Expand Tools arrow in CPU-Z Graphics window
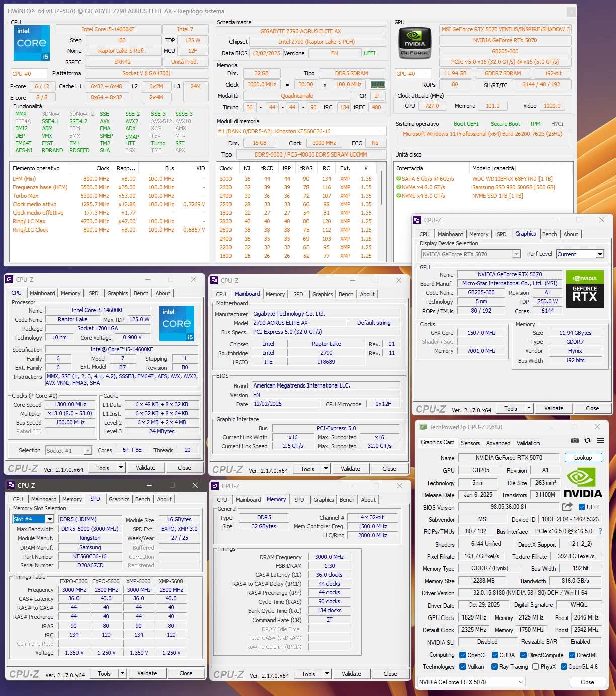The height and width of the screenshot is (696, 616). coord(529,408)
